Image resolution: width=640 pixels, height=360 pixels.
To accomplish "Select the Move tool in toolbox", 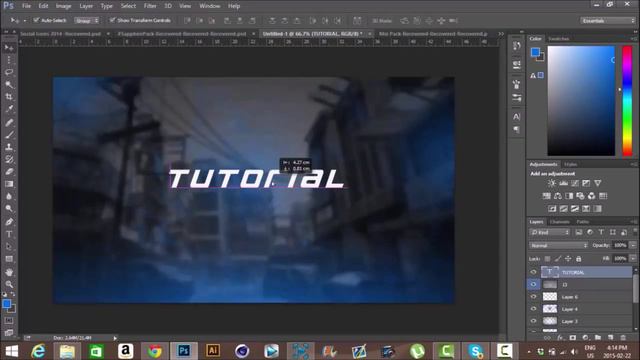I will point(9,48).
